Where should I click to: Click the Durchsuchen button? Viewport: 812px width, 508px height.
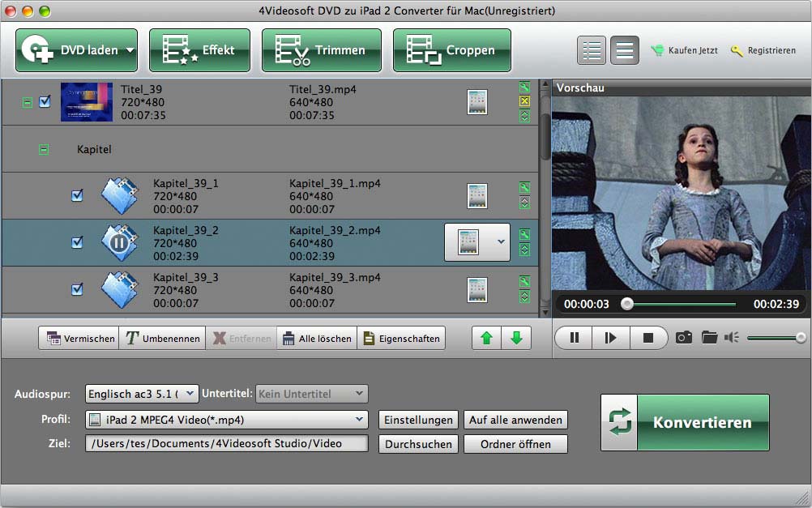point(418,444)
